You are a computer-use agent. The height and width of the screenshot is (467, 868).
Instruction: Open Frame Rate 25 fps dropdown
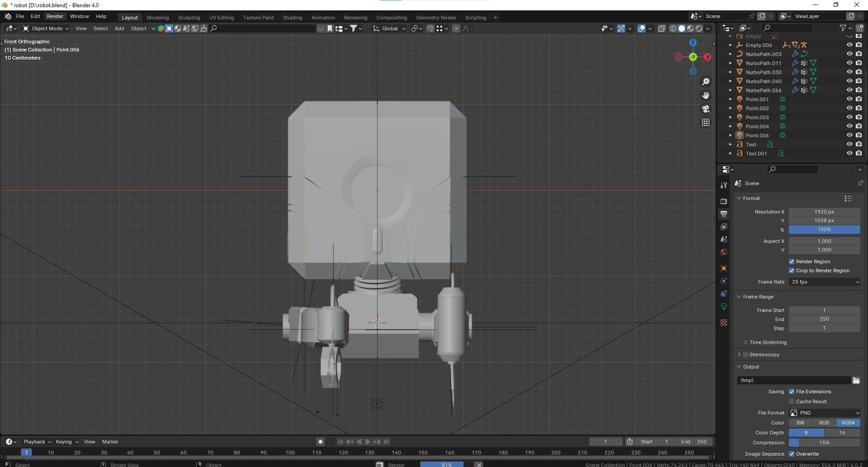825,282
